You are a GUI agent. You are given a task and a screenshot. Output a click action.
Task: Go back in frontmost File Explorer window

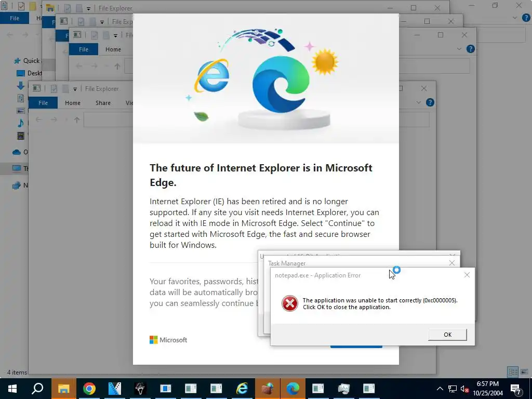38,119
